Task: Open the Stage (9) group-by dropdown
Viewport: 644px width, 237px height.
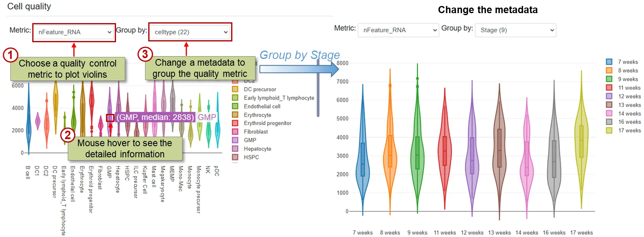Action: [x=516, y=30]
